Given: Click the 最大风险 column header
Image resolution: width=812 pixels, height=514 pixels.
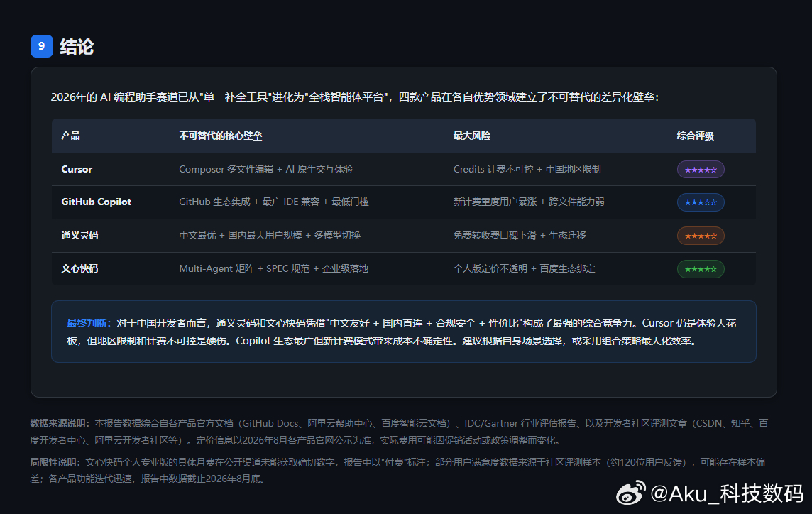Looking at the screenshot, I should coord(472,136).
